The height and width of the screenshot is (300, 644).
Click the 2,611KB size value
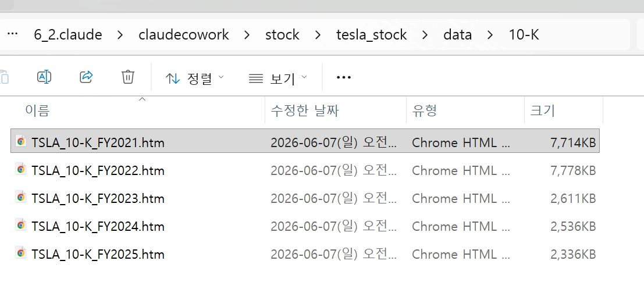(x=573, y=199)
